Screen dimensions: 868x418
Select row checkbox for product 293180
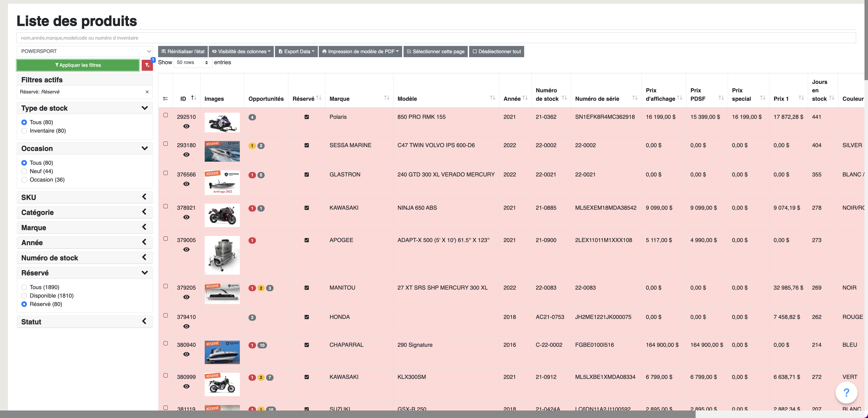click(x=165, y=144)
